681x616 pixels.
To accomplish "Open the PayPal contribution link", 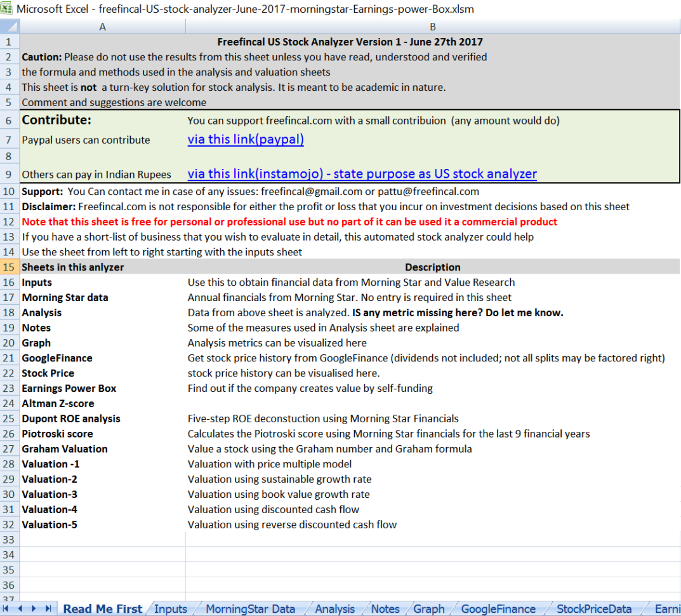I will click(x=245, y=140).
